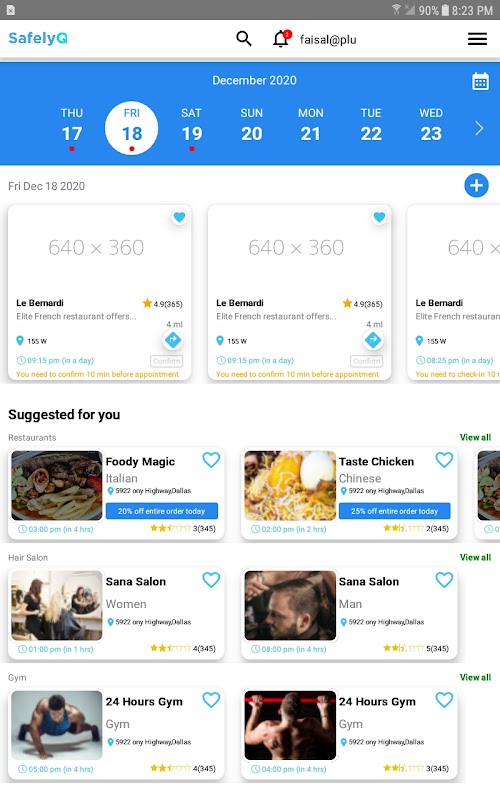Open Sana Salon Women photo thumbnail
The image size is (500, 800).
(x=57, y=606)
